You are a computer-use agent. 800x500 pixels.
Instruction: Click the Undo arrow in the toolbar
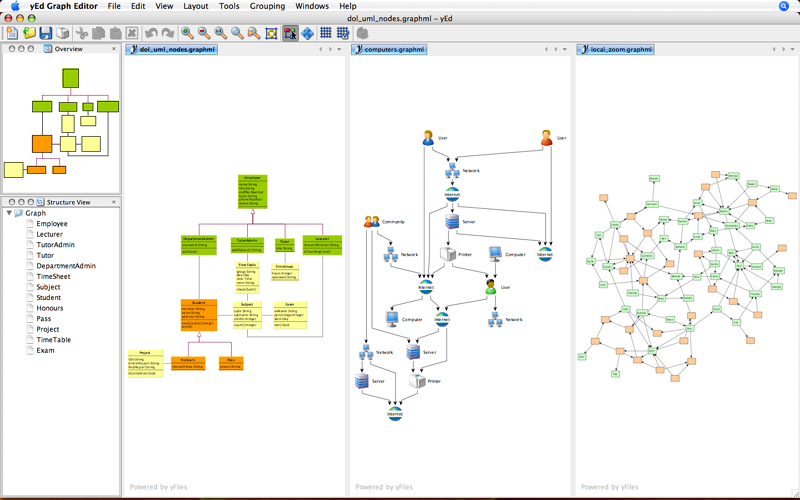[151, 33]
